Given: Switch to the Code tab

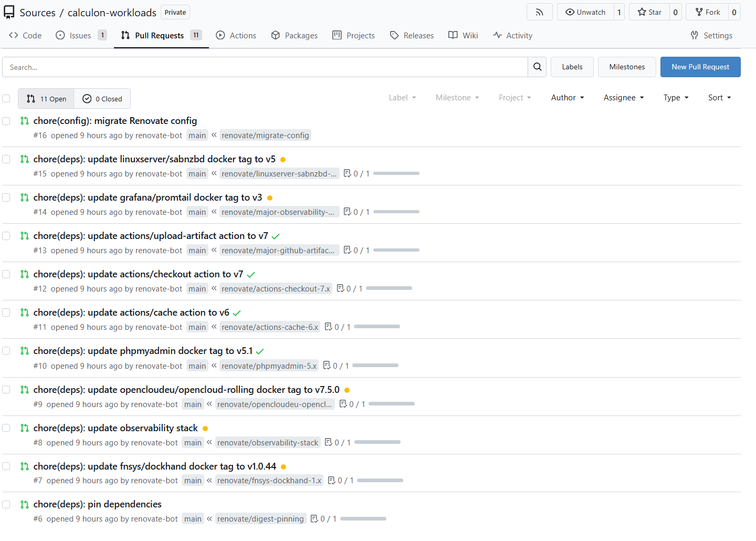Looking at the screenshot, I should (x=25, y=35).
